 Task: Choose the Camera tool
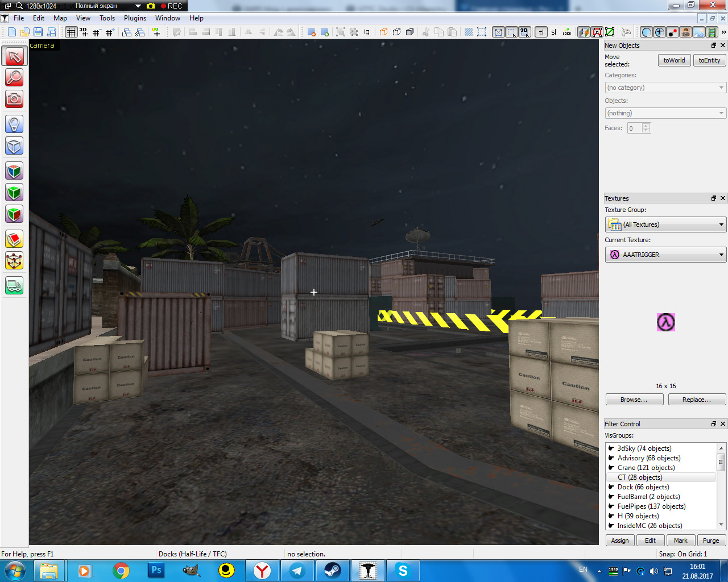pos(14,99)
